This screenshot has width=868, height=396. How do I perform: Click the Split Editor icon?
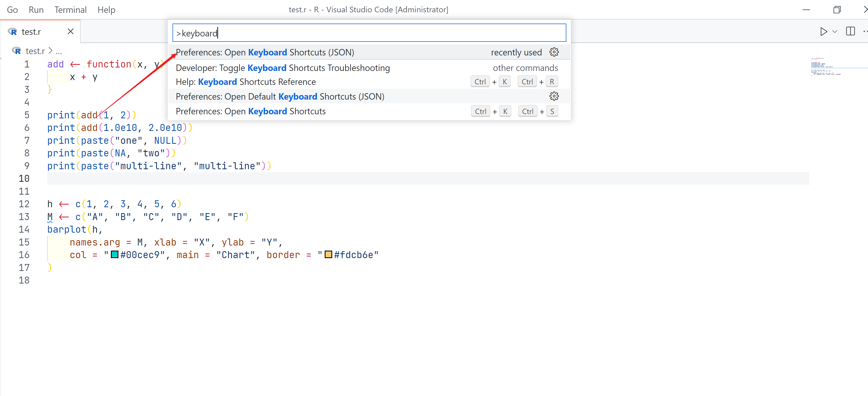[x=850, y=31]
